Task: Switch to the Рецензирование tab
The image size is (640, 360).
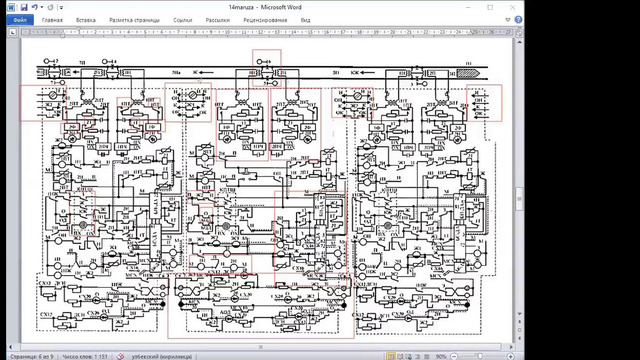Action: coord(265,20)
